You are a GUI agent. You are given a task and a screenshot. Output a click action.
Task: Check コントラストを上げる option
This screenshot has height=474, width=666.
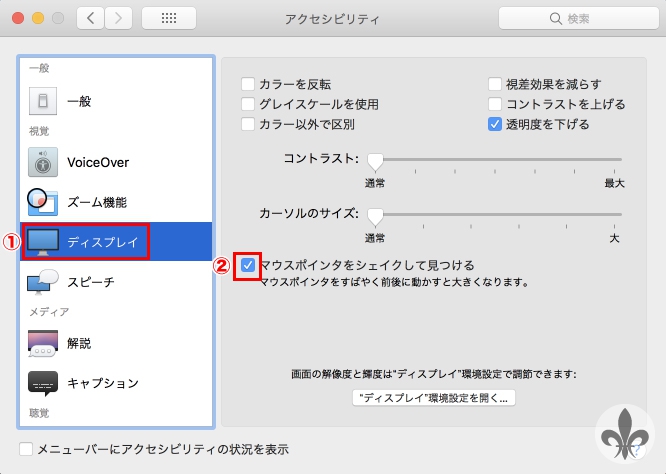coord(495,104)
